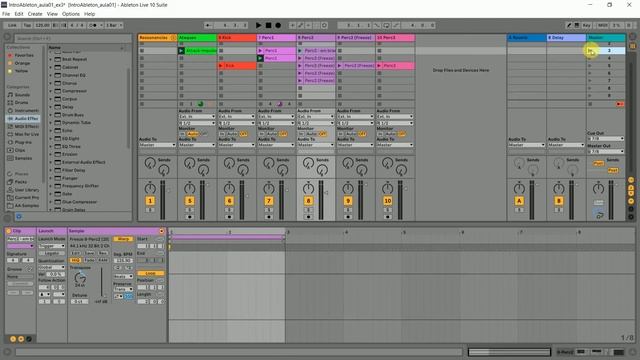Mute track 6 Kick activator
The height and width of the screenshot is (360, 640).
[229, 201]
